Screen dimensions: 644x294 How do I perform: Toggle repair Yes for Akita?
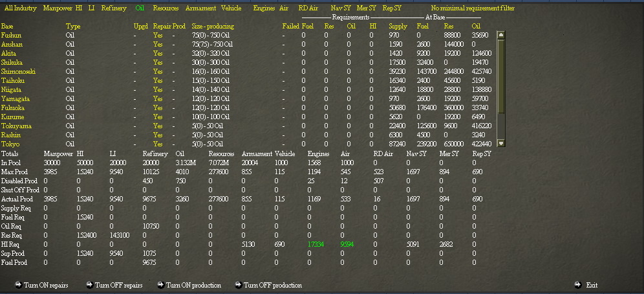(158, 54)
